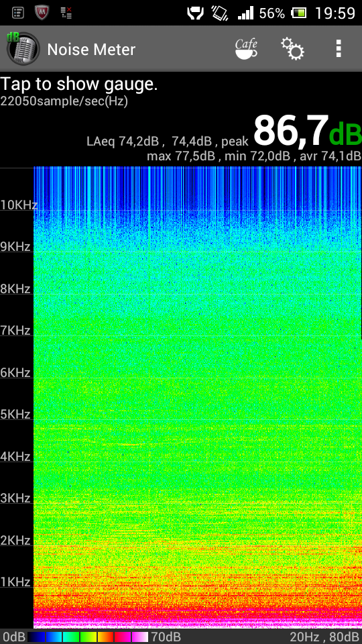Viewport: 362px width, 644px height.
Task: Tap the Noise Meter title text
Action: 91,50
